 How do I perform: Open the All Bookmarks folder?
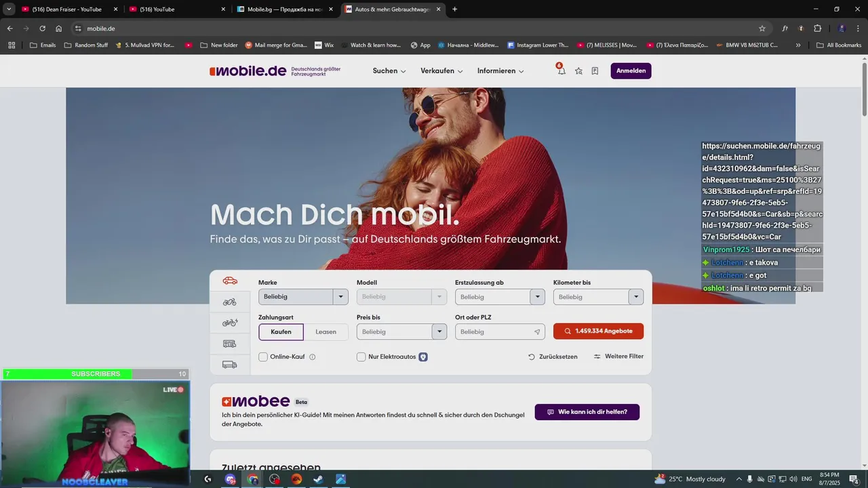click(839, 45)
